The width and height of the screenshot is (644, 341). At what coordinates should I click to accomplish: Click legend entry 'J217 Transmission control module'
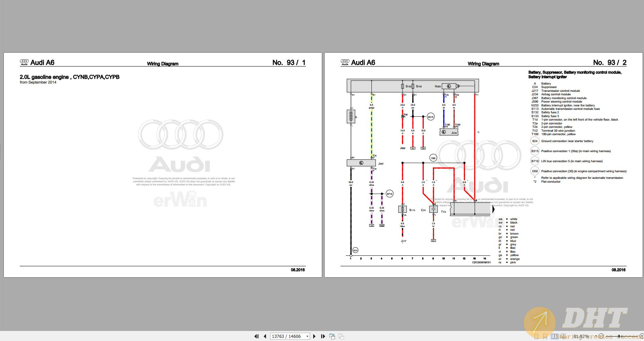tap(556, 91)
